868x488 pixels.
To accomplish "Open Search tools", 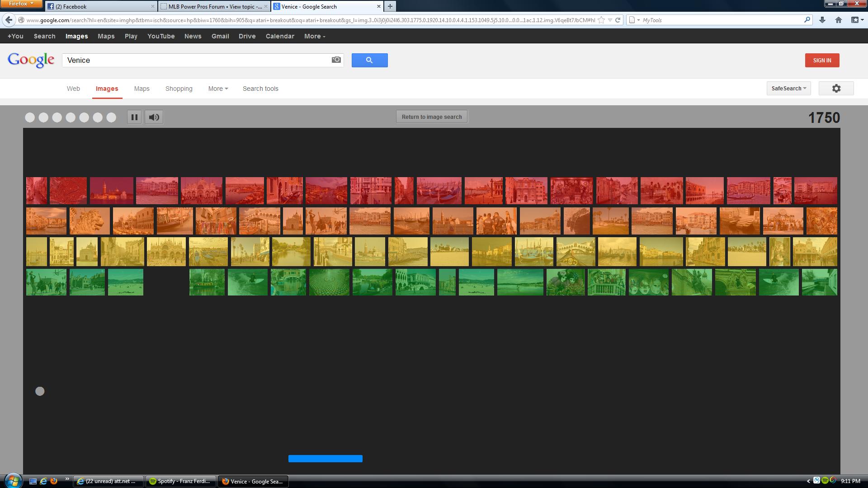I will click(260, 89).
